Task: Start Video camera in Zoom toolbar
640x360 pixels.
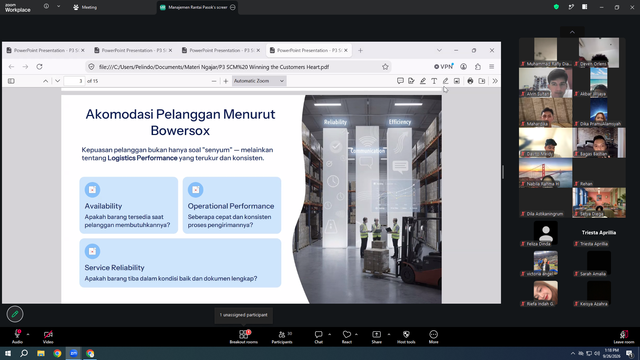Action: (x=48, y=336)
